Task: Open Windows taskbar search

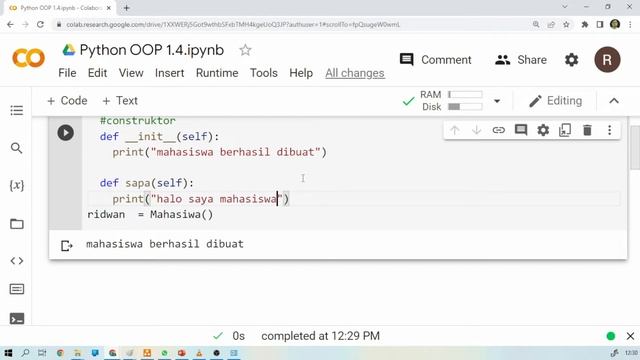Action: [x=25, y=353]
